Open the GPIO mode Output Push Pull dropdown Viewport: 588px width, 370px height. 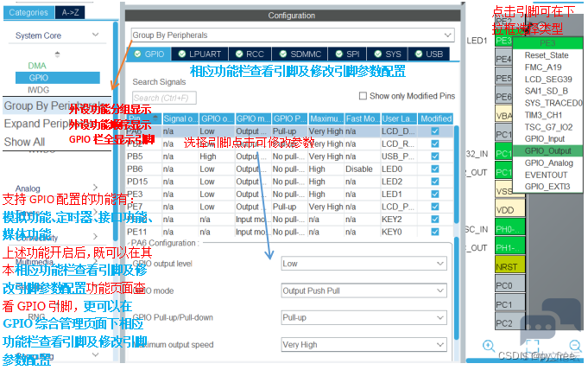click(362, 291)
